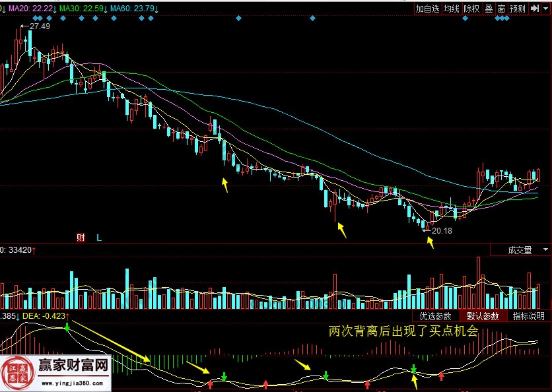The width and height of the screenshot is (552, 392).
Task: Click the 预测 forecast button
Action: 518,9
